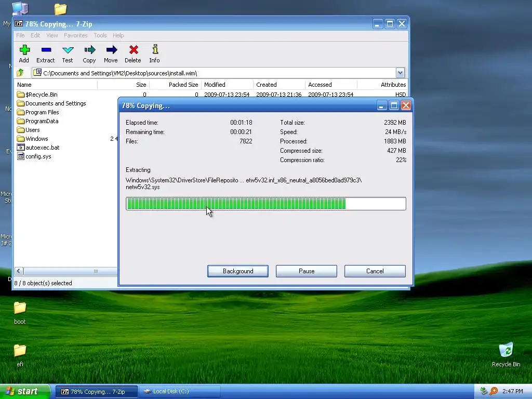Click the Delete toolbar icon
Image resolution: width=532 pixels, height=399 pixels.
[134, 50]
